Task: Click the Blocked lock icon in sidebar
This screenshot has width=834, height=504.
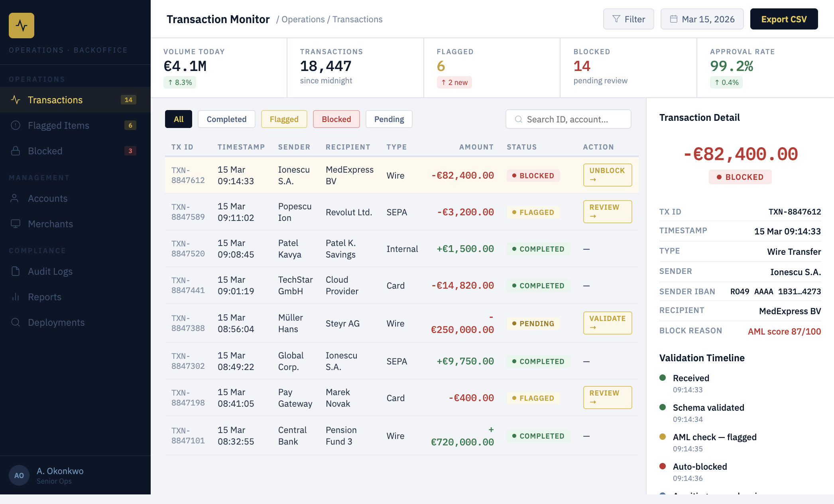Action: tap(16, 151)
